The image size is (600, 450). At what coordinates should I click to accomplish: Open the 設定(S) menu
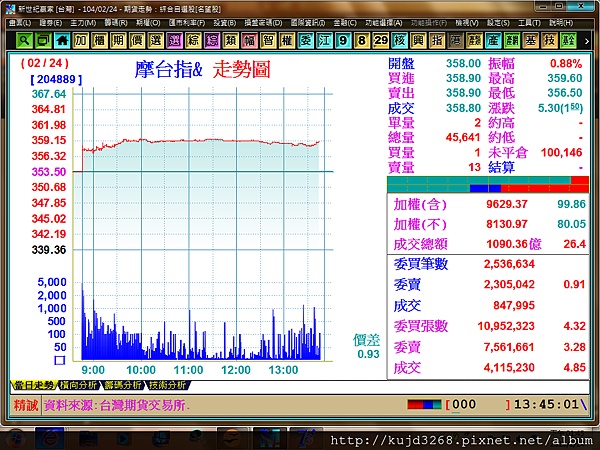(498, 23)
